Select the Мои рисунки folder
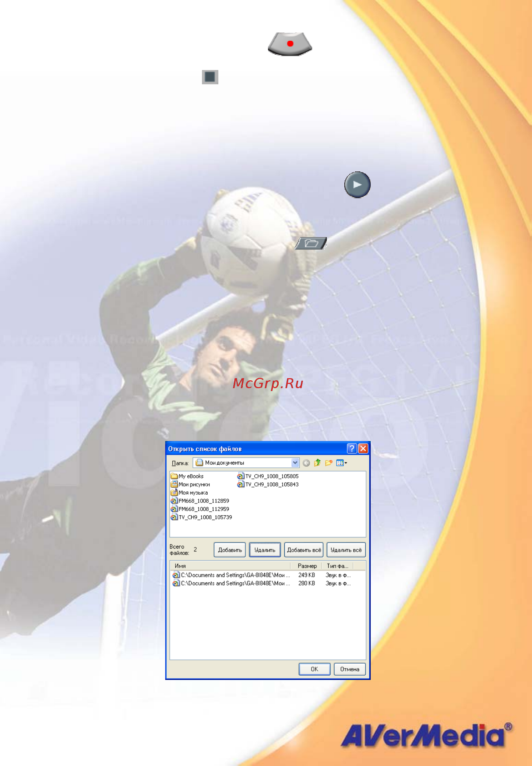 [190, 485]
